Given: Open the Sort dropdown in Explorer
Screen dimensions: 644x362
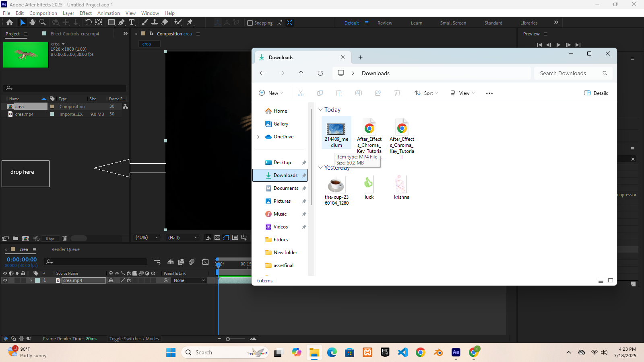Looking at the screenshot, I should click(426, 93).
